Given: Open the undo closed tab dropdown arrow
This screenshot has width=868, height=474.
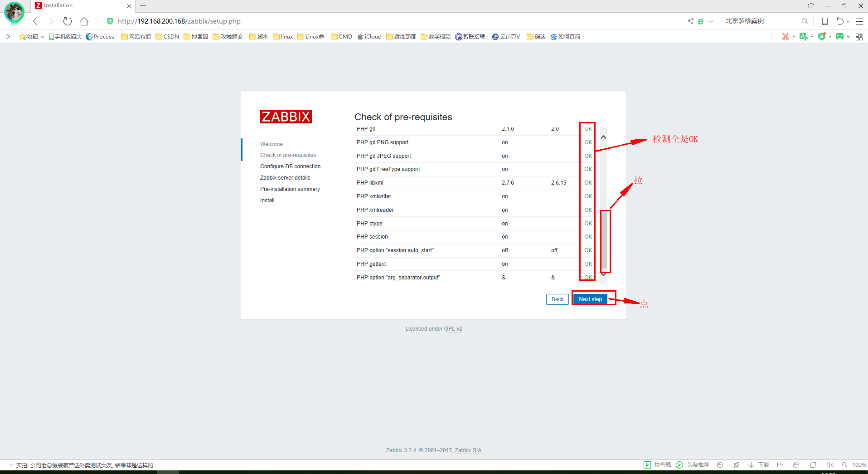Looking at the screenshot, I should point(848,22).
